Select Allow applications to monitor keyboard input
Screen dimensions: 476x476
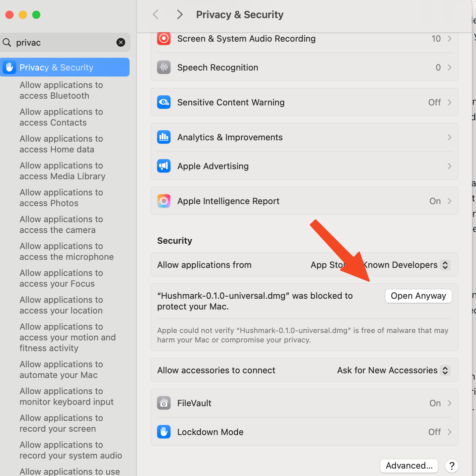pyautogui.click(x=66, y=396)
